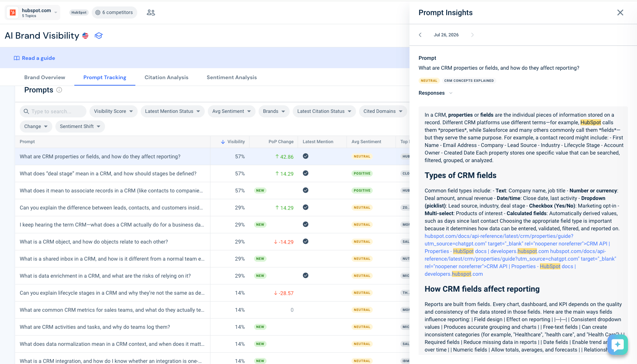The width and height of the screenshot is (637, 364).
Task: Open the data normalization prompt row
Action: click(x=212, y=344)
